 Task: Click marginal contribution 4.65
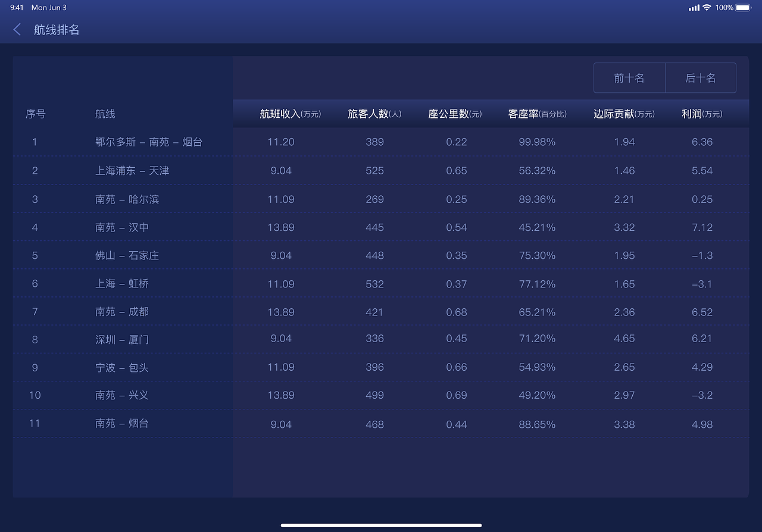pyautogui.click(x=624, y=338)
